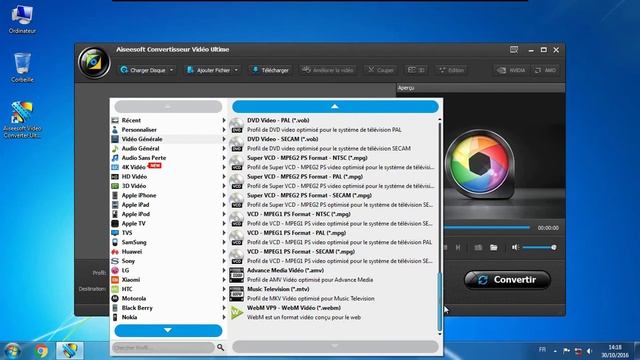Open the Windows Start menu
Image resolution: width=640 pixels, height=360 pixels.
[12, 351]
